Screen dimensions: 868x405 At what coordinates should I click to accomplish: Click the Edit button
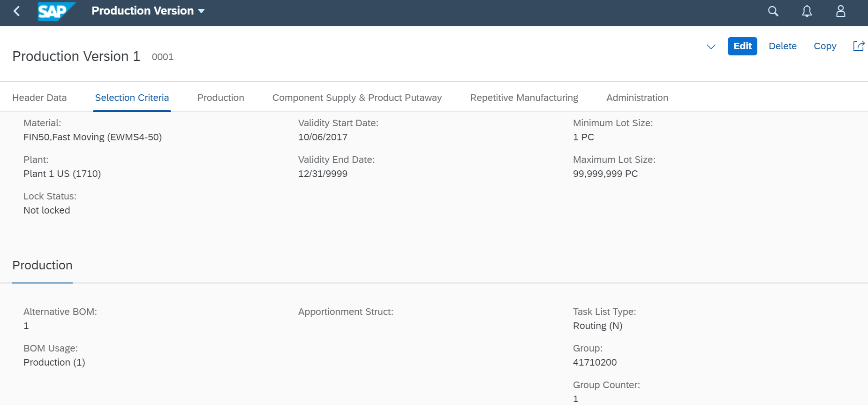pos(742,46)
